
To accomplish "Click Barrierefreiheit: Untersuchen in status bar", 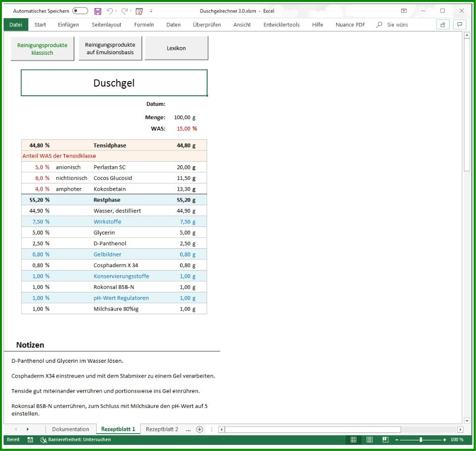I will point(76,440).
